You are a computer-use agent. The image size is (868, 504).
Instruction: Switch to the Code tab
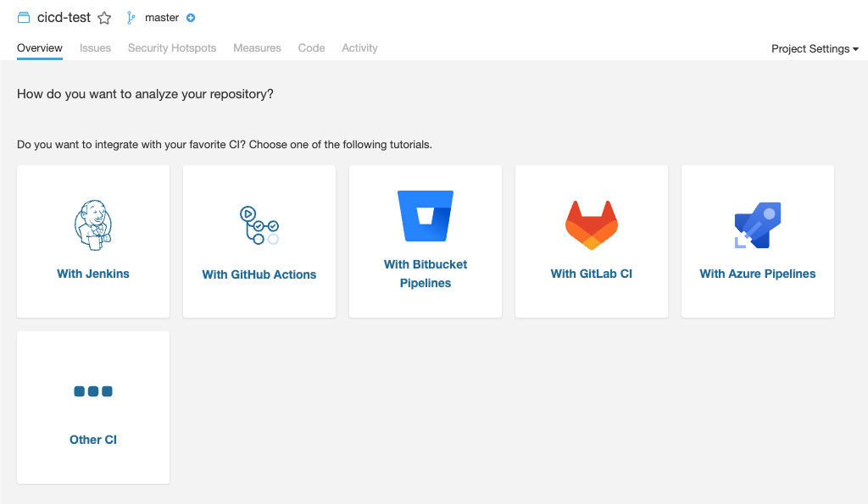point(312,48)
